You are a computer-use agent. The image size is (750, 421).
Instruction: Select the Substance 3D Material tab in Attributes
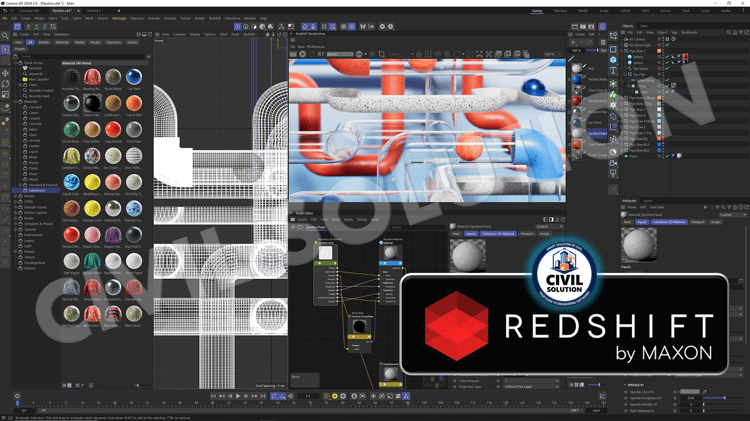click(x=669, y=222)
